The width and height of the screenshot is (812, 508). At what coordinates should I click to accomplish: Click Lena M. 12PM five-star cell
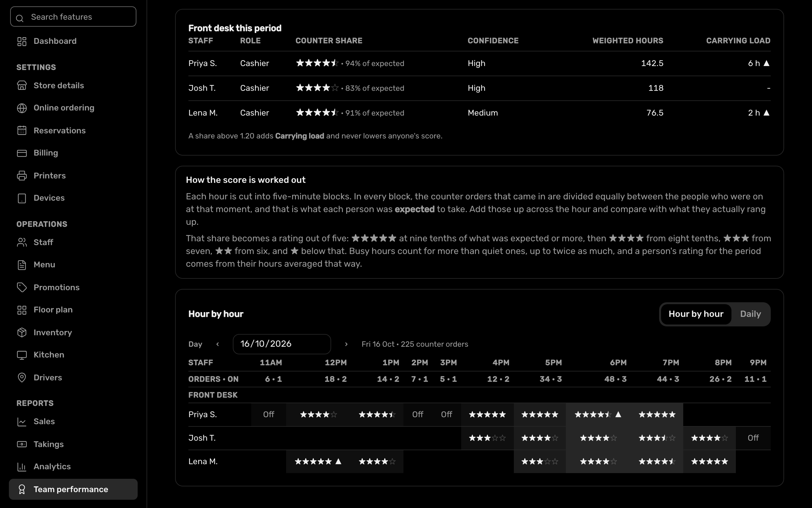pyautogui.click(x=318, y=462)
